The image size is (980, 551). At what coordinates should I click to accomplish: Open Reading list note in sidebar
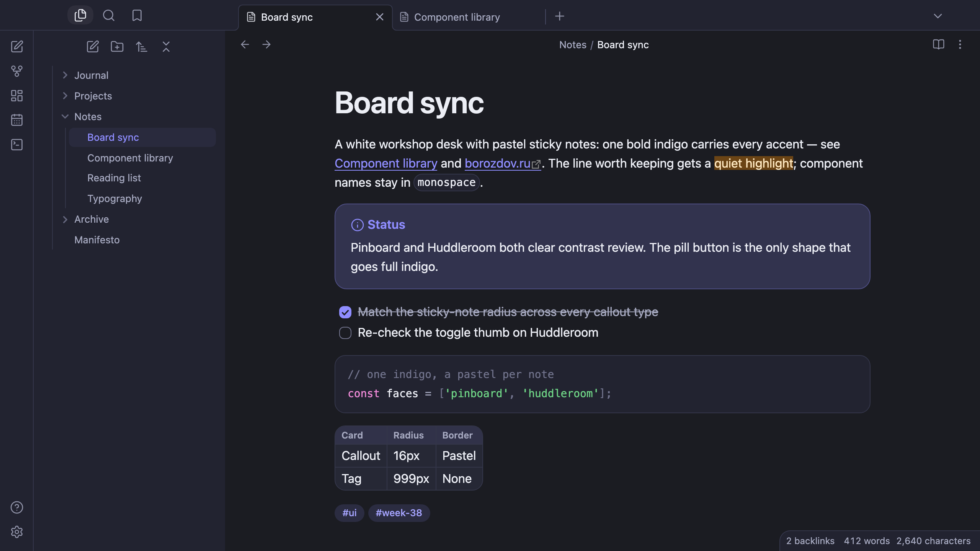tap(142, 178)
